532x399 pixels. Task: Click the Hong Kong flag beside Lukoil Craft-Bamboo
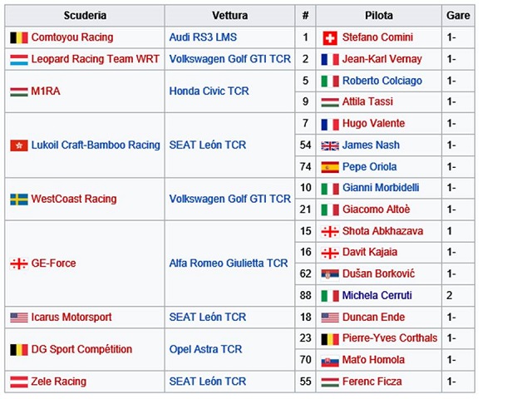tap(19, 145)
